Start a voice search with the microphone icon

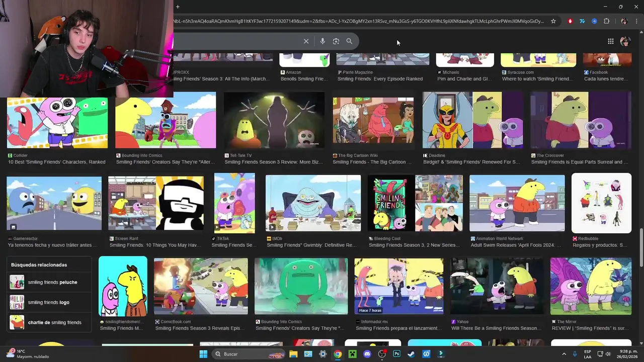coord(323,41)
